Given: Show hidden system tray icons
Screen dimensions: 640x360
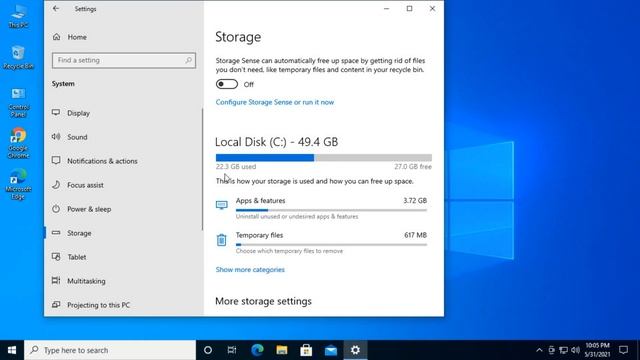Looking at the screenshot, I should pyautogui.click(x=539, y=350).
